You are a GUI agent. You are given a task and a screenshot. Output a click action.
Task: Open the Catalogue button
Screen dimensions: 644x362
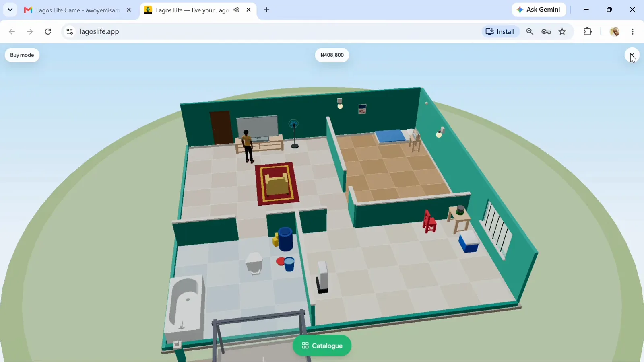[322, 346]
